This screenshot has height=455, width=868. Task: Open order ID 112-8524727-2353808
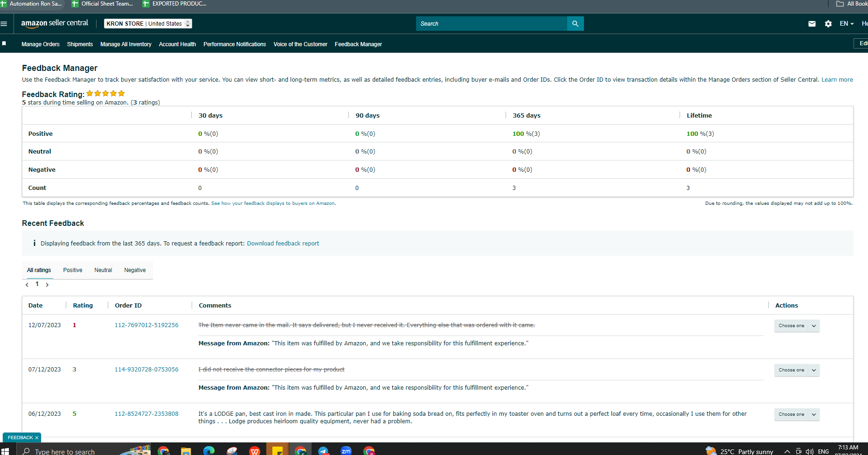[146, 414]
